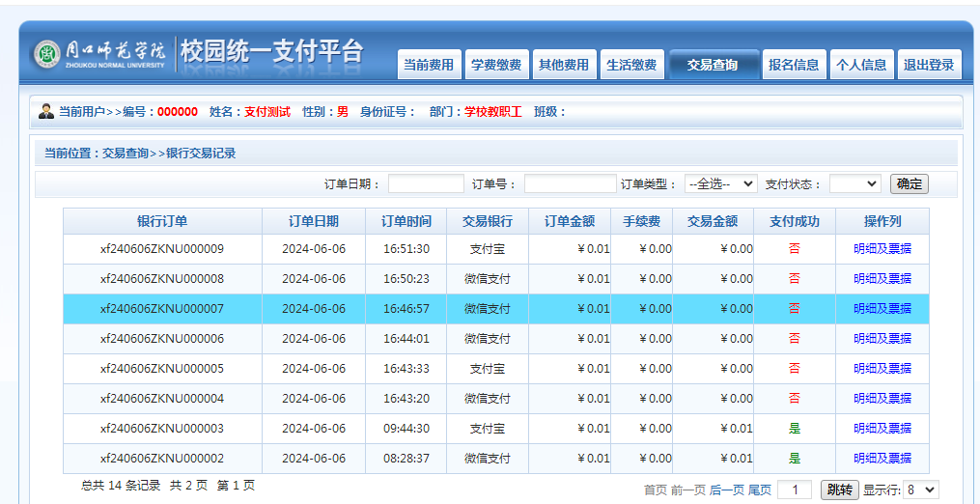Open the 当前费用 tab
The image size is (980, 504).
430,65
